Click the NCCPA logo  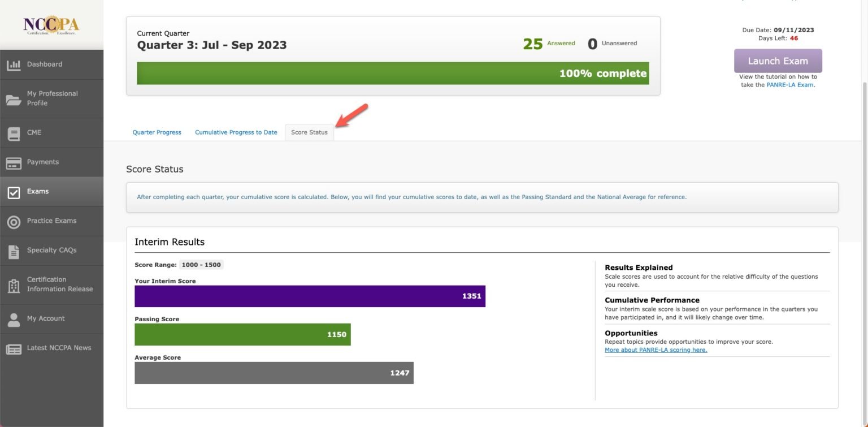51,25
